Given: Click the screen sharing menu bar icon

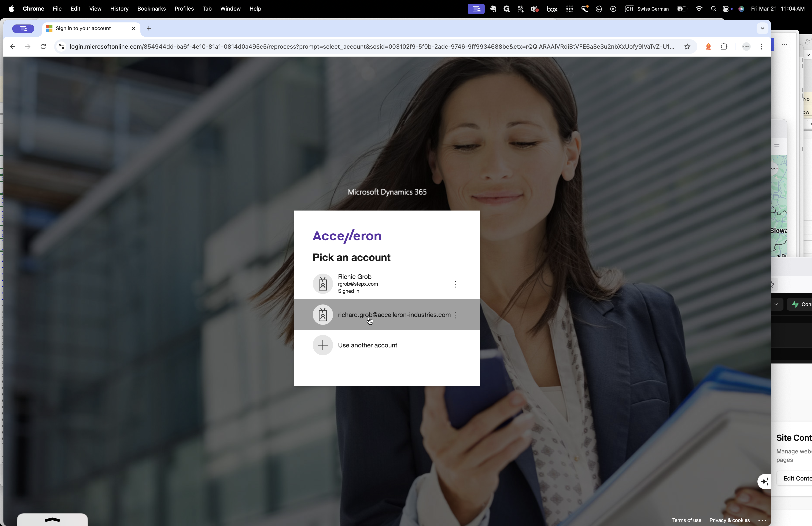Looking at the screenshot, I should 476,9.
